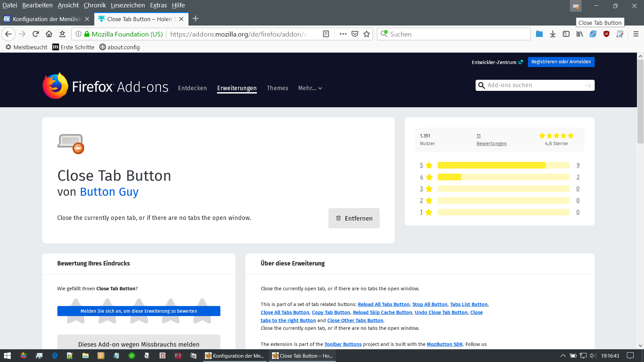Toggle the sidebar view icon

(566, 34)
